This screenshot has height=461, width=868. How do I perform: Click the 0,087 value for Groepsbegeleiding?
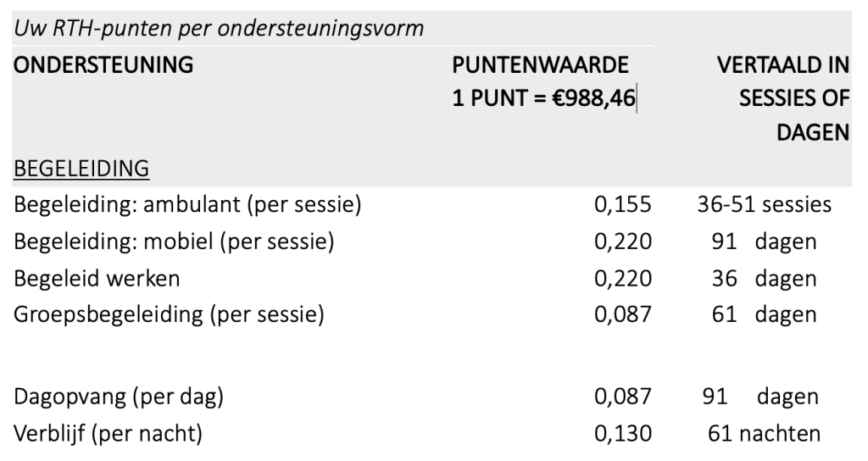pos(623,314)
